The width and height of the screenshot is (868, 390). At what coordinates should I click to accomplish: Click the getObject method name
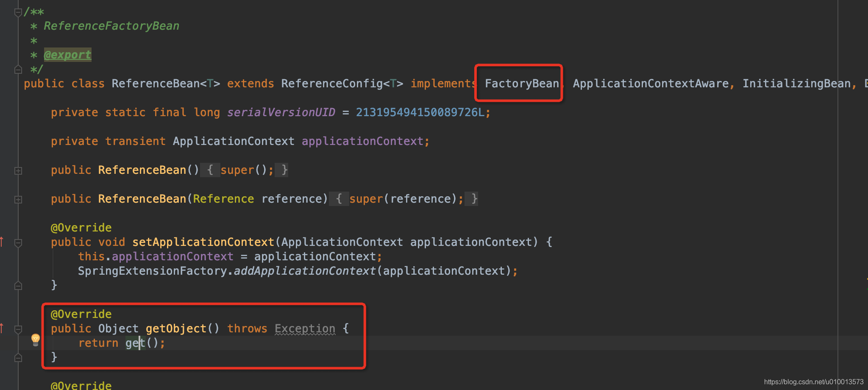176,329
